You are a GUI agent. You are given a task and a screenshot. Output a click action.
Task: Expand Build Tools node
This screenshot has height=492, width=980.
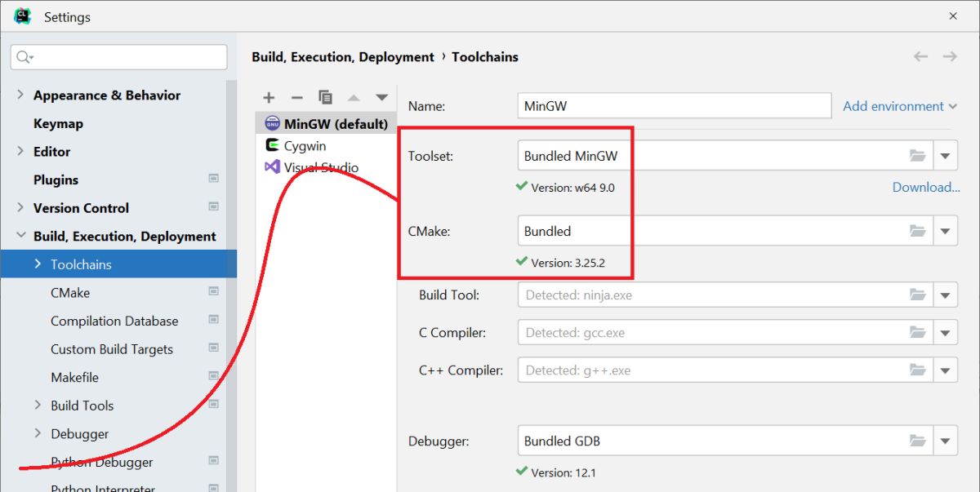(38, 405)
